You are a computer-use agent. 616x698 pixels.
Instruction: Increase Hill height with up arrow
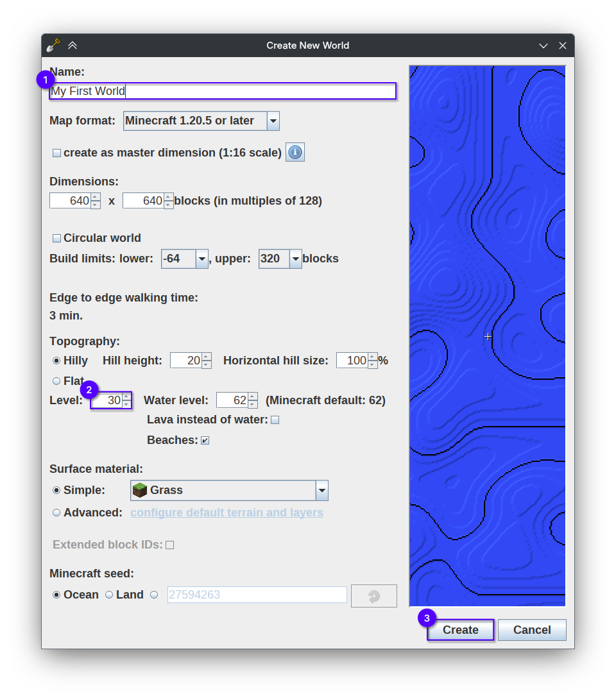click(x=207, y=357)
